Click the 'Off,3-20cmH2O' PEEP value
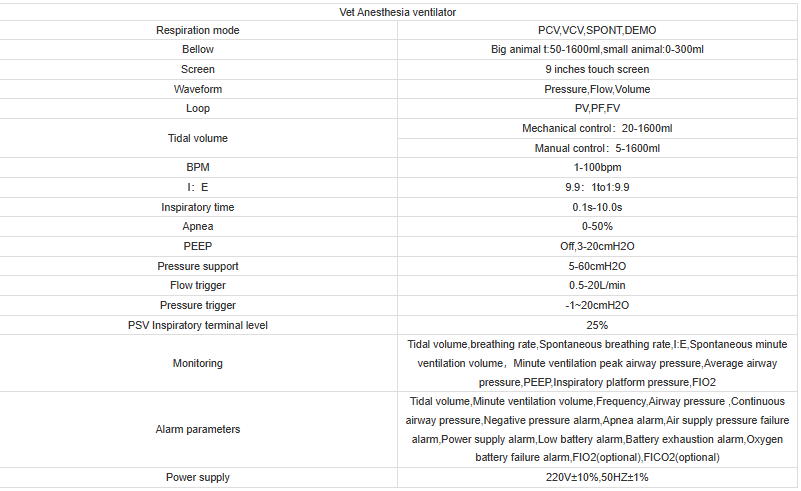801x491 pixels. [597, 246]
